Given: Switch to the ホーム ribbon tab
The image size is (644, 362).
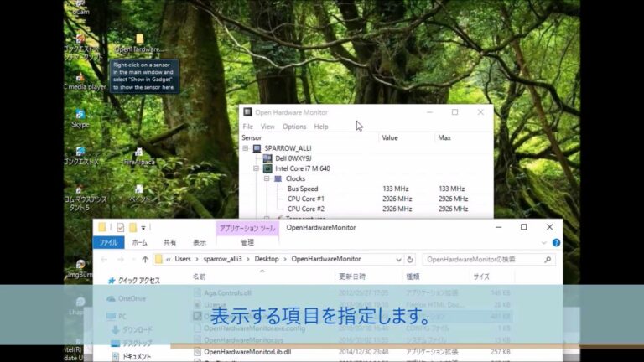Looking at the screenshot, I should (139, 242).
